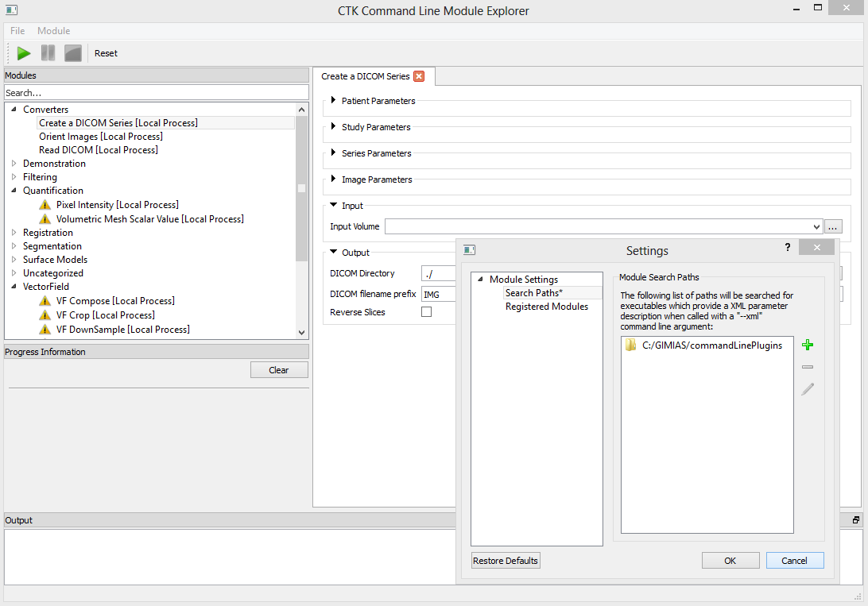Select Registered Modules in settings tree
Viewport: 868px width, 606px height.
[x=547, y=307]
